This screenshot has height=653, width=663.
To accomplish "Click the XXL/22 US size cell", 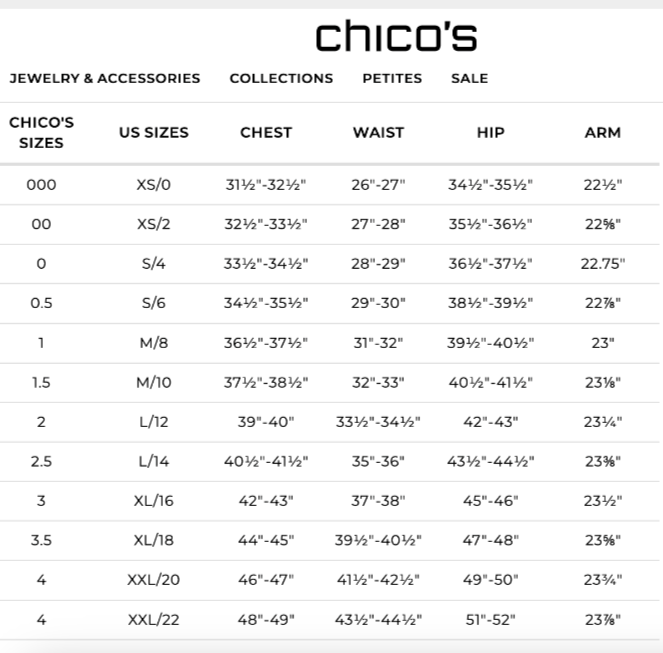I will [154, 620].
